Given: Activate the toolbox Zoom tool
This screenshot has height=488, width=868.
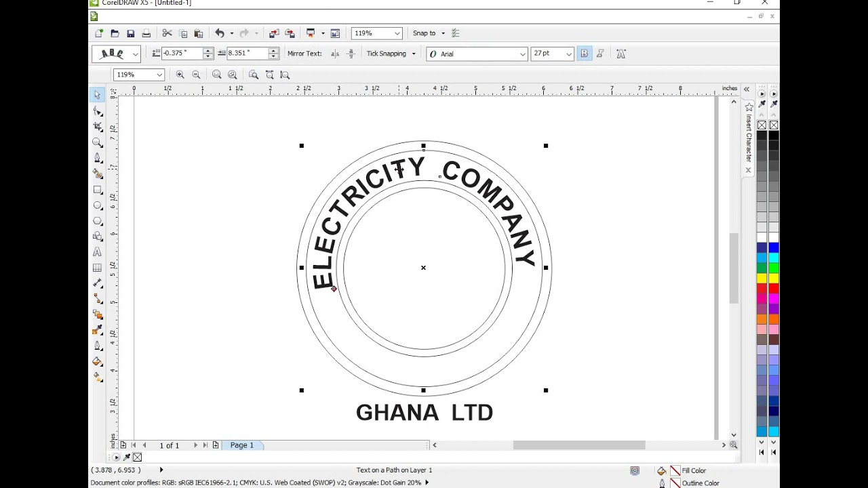Looking at the screenshot, I should point(98,142).
